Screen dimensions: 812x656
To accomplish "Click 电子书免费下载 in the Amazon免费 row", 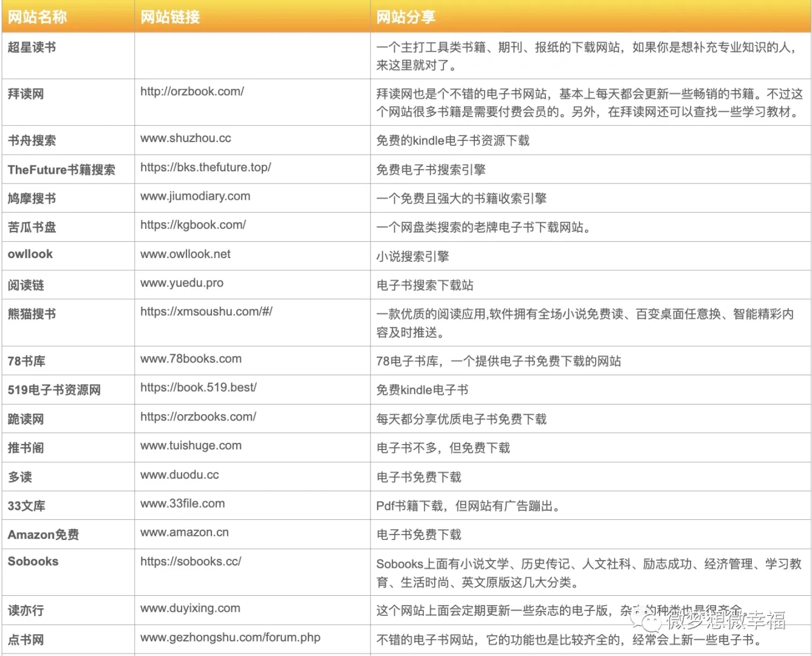I will [x=418, y=535].
